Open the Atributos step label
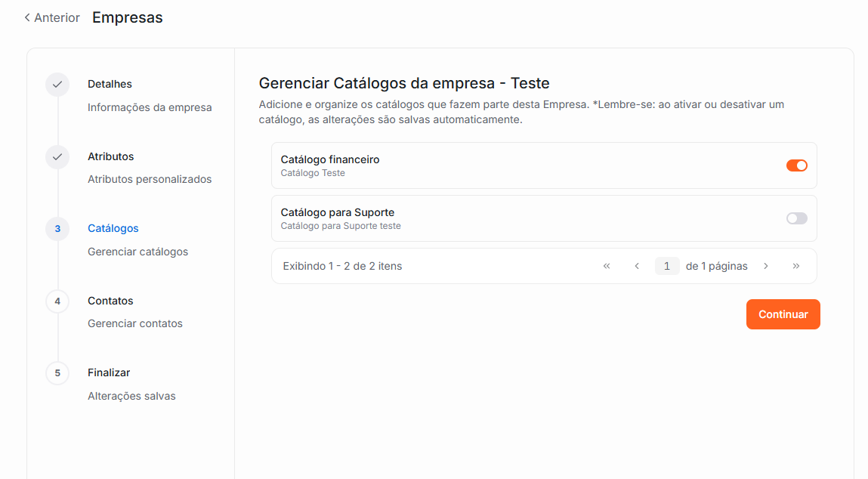This screenshot has height=479, width=868. click(111, 156)
